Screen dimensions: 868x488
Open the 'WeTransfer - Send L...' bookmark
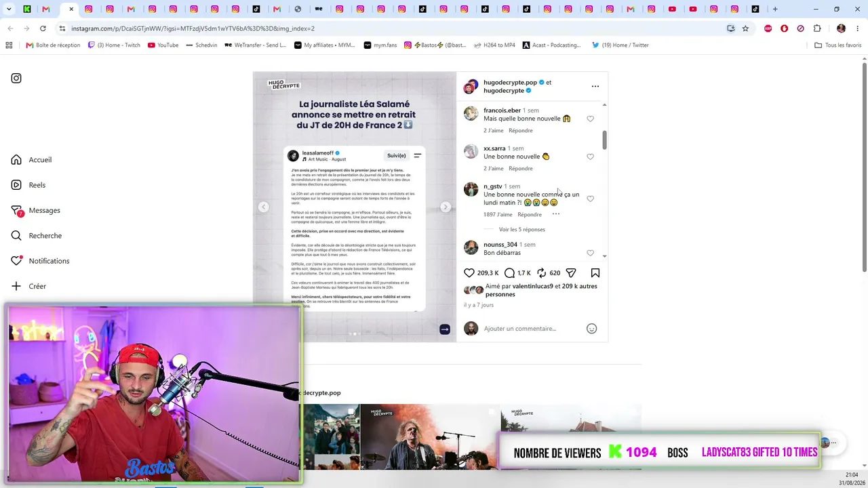click(256, 45)
